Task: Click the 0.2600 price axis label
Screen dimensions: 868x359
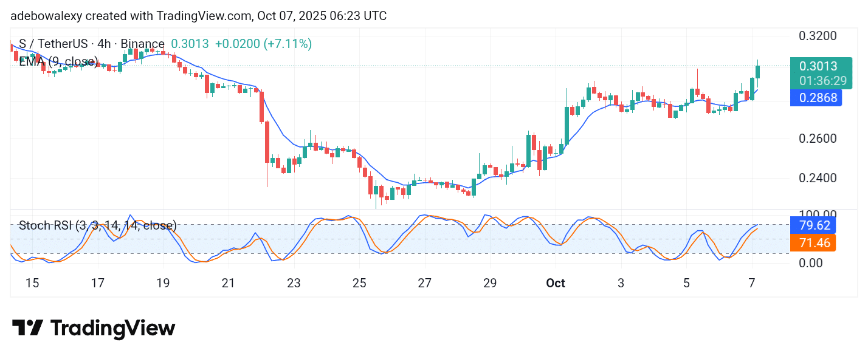Action: (818, 138)
